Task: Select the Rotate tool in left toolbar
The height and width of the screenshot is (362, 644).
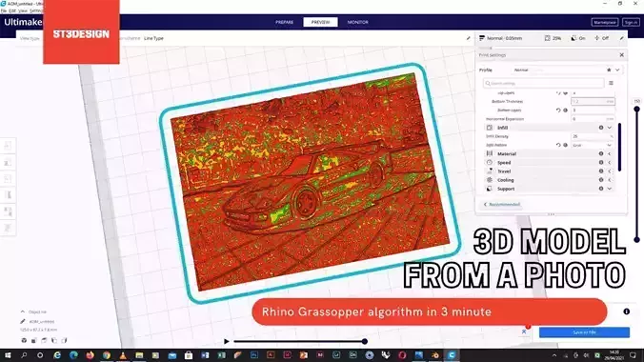Action: pyautogui.click(x=8, y=179)
